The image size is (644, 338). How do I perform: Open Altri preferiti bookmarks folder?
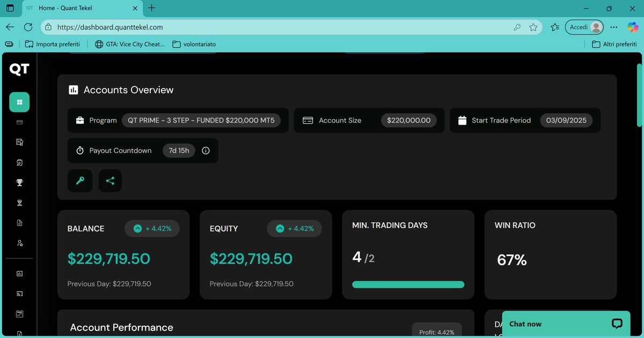coord(614,44)
